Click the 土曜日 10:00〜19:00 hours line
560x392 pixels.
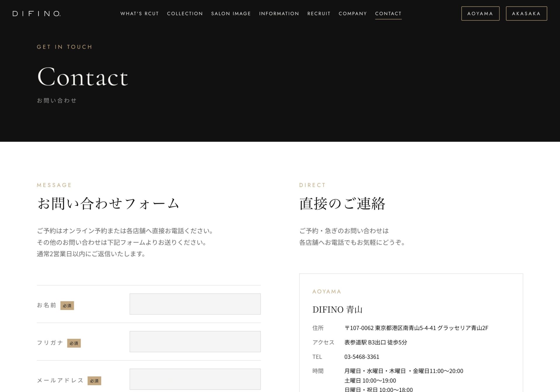[370, 380]
